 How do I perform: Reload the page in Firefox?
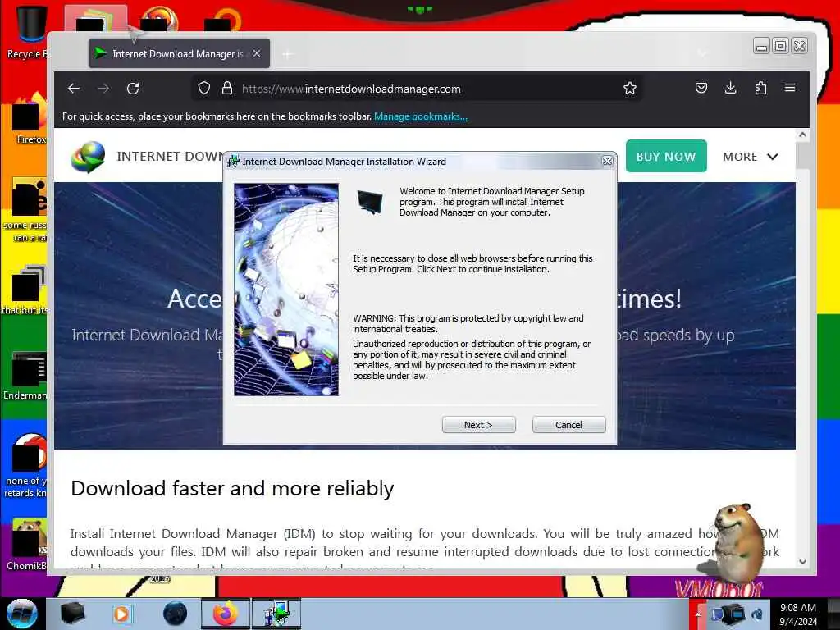(x=133, y=89)
